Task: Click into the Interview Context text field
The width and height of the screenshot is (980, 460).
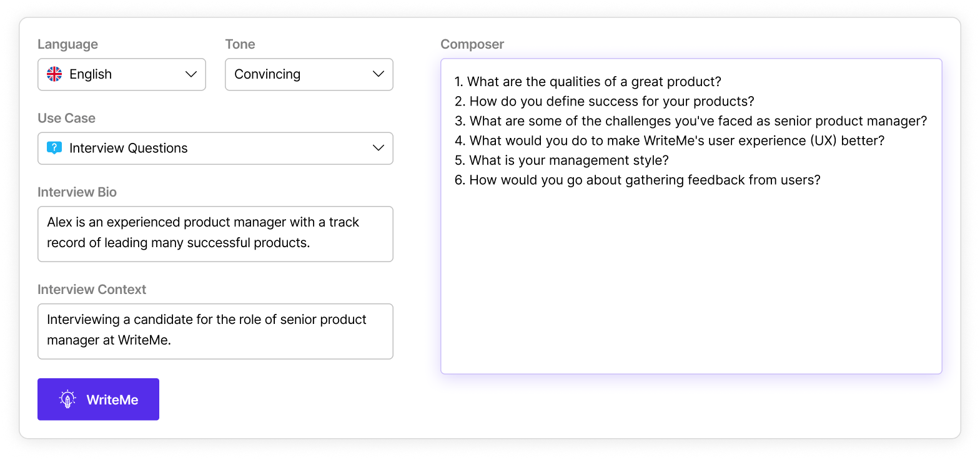Action: click(215, 331)
